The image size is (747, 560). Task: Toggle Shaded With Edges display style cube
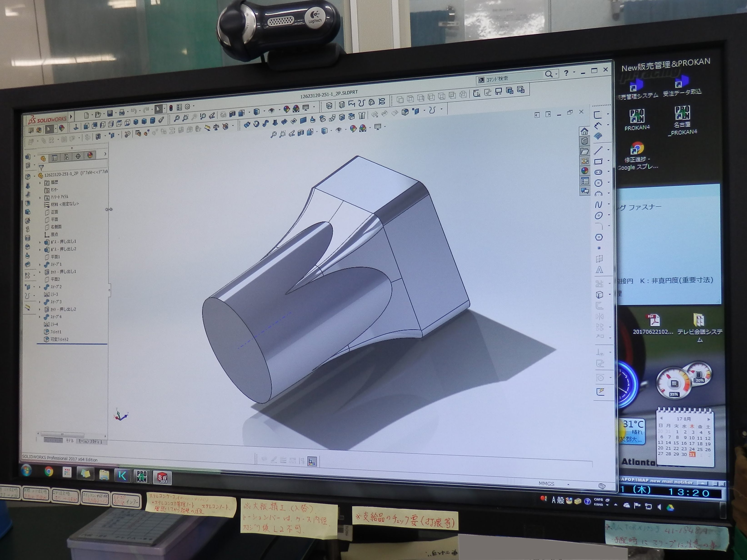[x=256, y=111]
